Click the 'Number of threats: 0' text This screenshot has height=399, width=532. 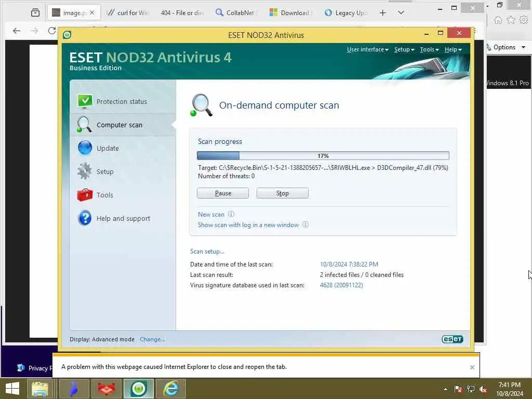(227, 176)
